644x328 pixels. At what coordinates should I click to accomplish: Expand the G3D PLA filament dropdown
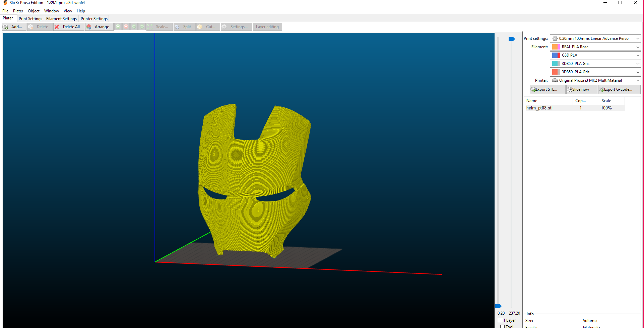(595, 55)
